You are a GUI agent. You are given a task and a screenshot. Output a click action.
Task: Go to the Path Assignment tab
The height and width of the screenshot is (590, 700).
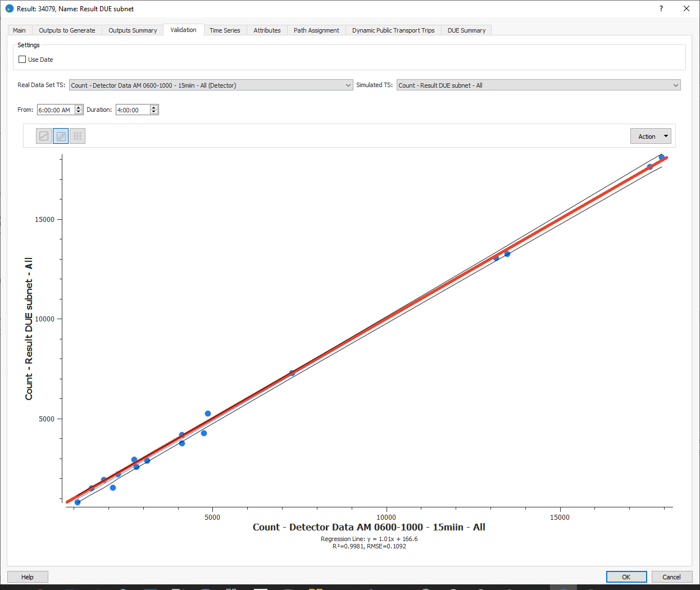[316, 30]
